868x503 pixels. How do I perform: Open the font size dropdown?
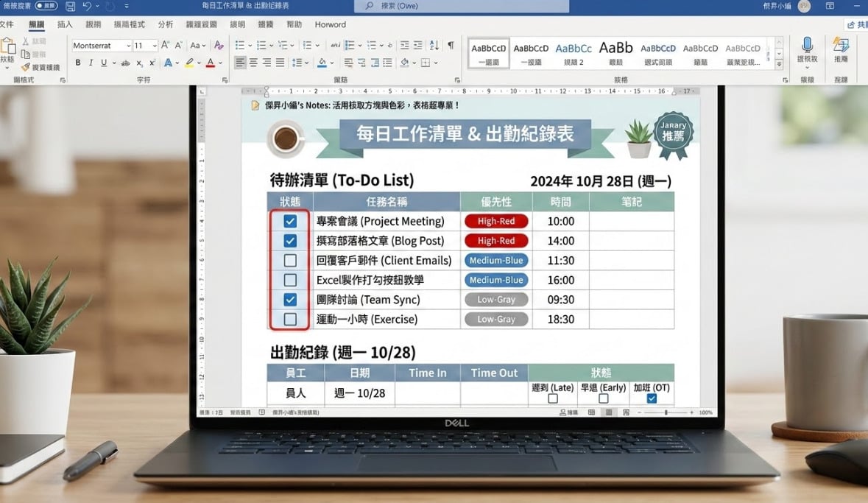pyautogui.click(x=154, y=46)
